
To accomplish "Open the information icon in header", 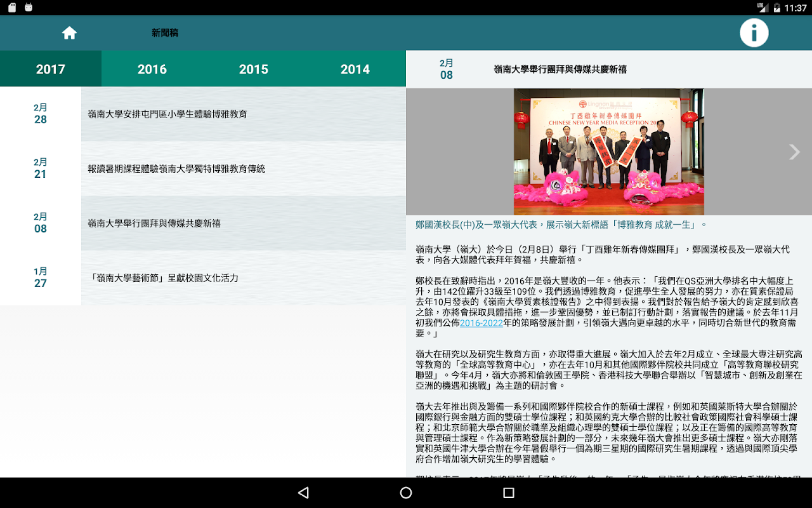I will (754, 33).
